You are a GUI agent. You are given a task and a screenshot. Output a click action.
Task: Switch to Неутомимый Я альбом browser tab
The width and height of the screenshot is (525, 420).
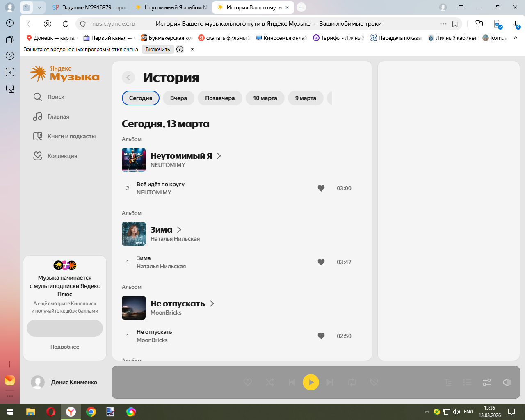click(x=171, y=7)
